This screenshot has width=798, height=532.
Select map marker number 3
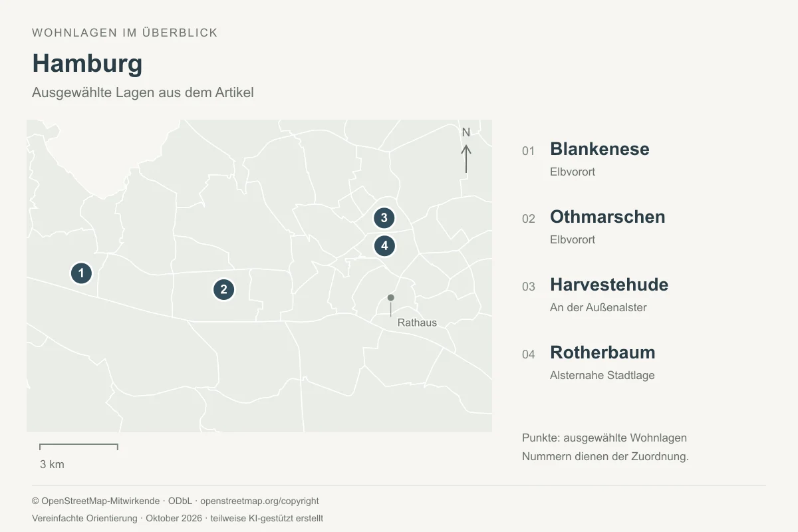point(384,217)
